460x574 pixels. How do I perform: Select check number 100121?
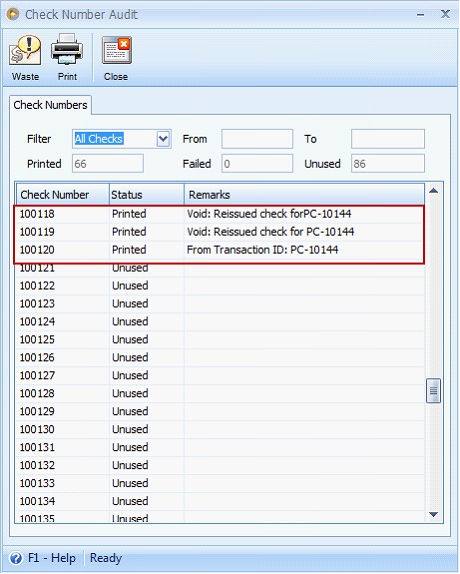coord(37,268)
